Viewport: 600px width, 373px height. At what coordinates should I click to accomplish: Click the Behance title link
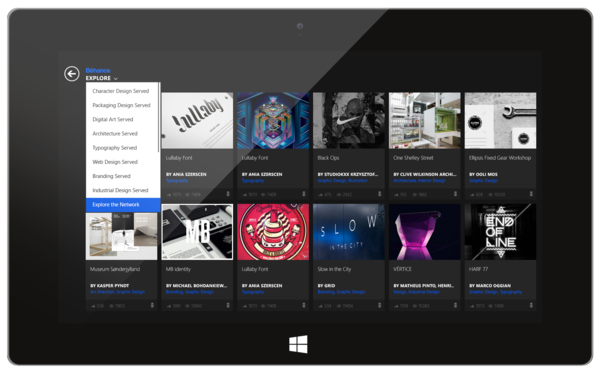coord(98,70)
